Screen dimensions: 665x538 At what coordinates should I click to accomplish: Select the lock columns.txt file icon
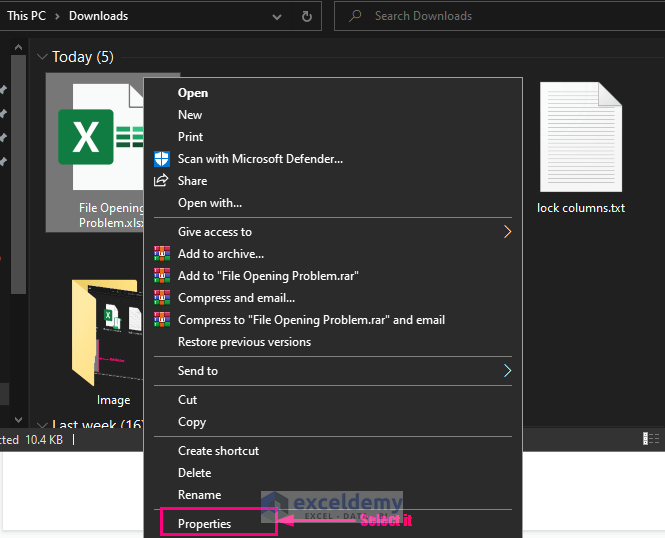(x=581, y=137)
